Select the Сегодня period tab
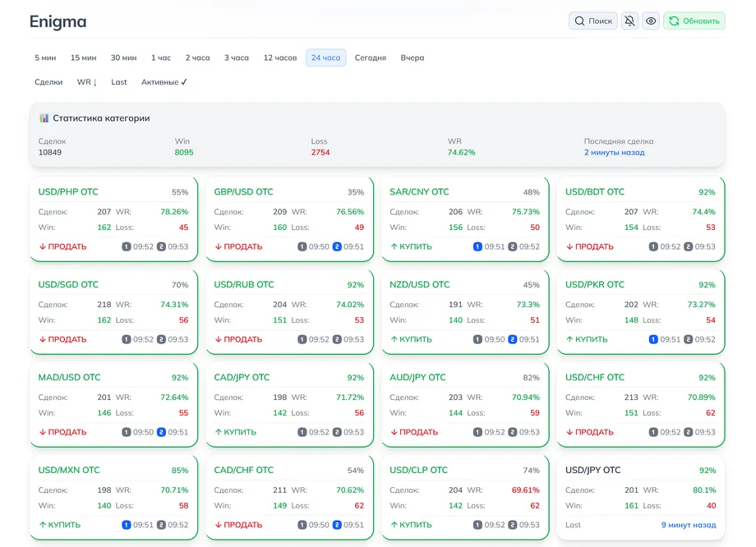The width and height of the screenshot is (756, 547). pyautogui.click(x=371, y=57)
